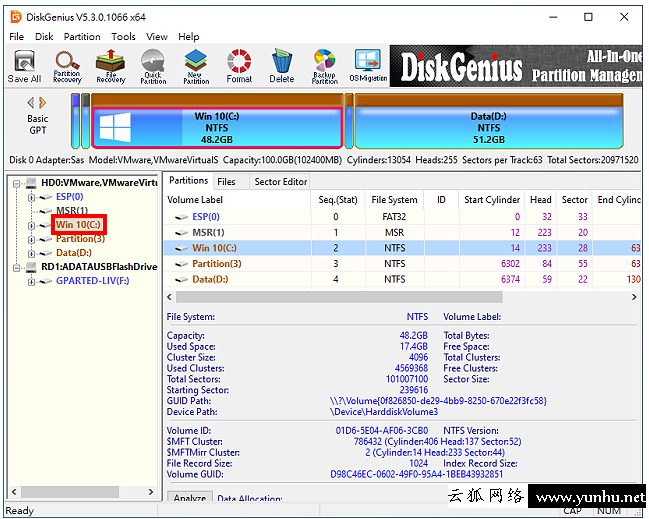
Task: Click the Save All toolbar icon
Action: point(24,66)
